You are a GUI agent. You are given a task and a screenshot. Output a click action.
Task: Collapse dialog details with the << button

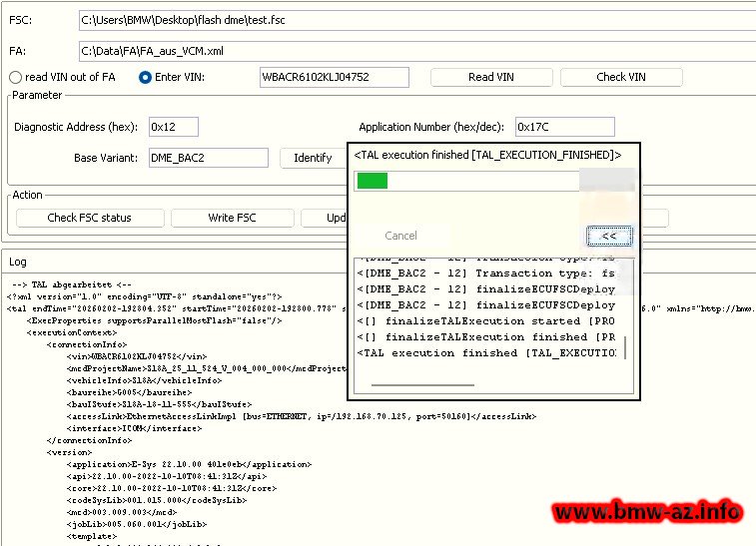[x=608, y=236]
